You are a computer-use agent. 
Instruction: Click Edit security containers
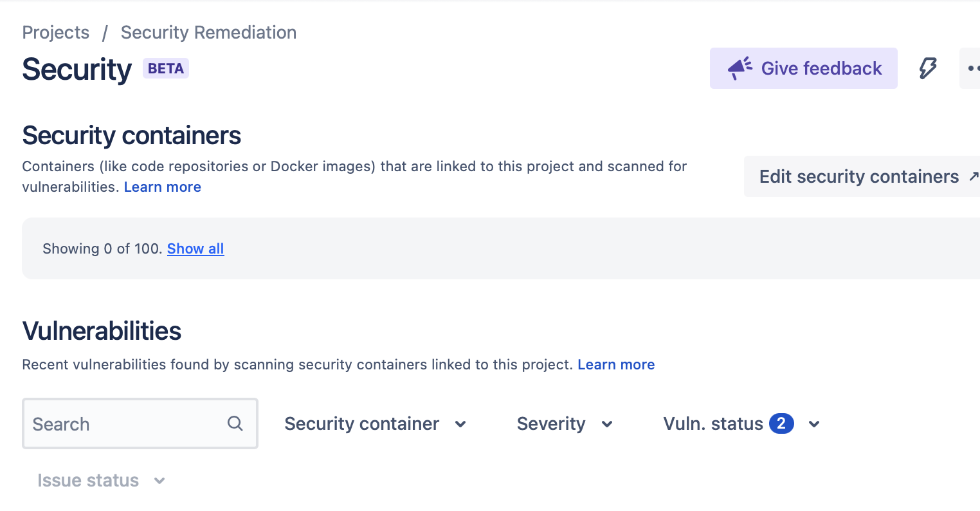(x=858, y=176)
